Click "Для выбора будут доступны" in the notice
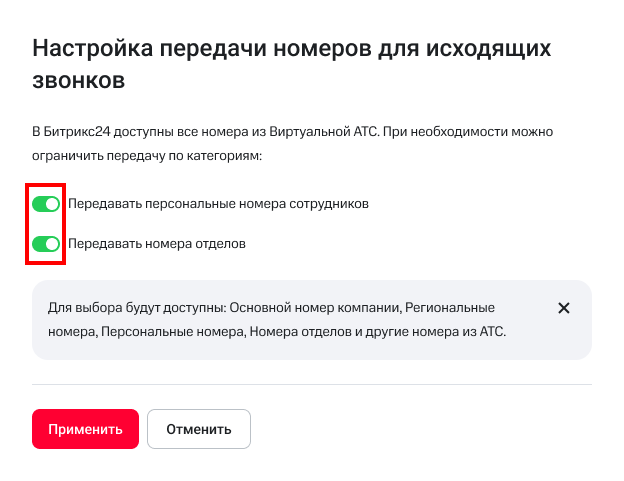Viewport: 624px width, 481px height. (124, 308)
